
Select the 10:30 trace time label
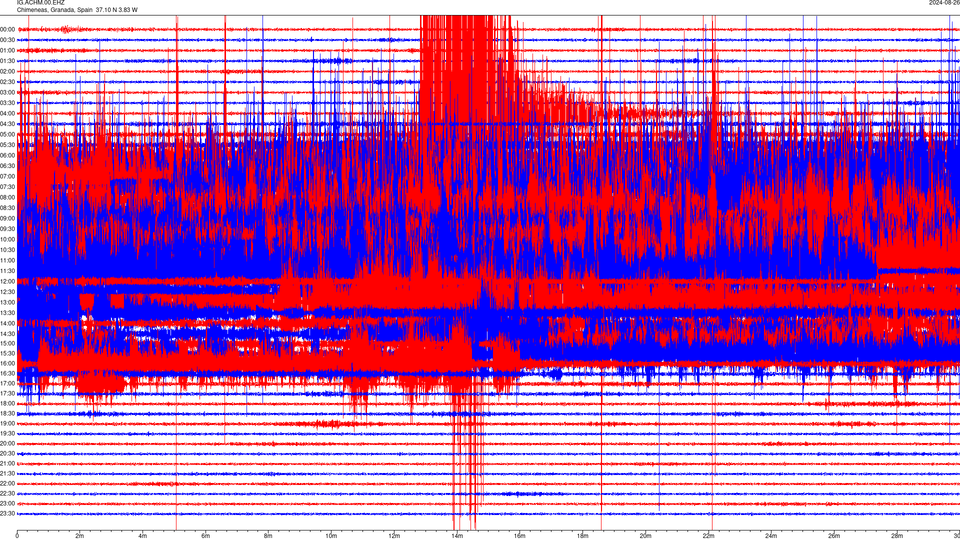click(7, 250)
